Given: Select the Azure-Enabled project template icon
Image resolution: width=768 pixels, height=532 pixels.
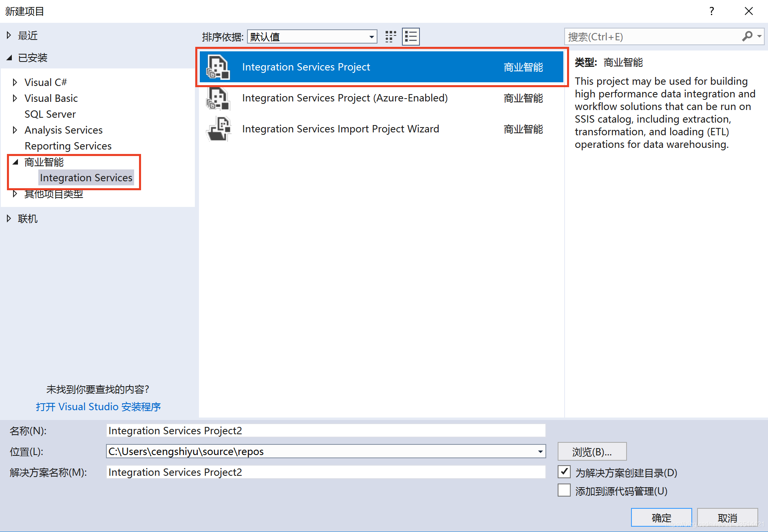Looking at the screenshot, I should [x=218, y=98].
